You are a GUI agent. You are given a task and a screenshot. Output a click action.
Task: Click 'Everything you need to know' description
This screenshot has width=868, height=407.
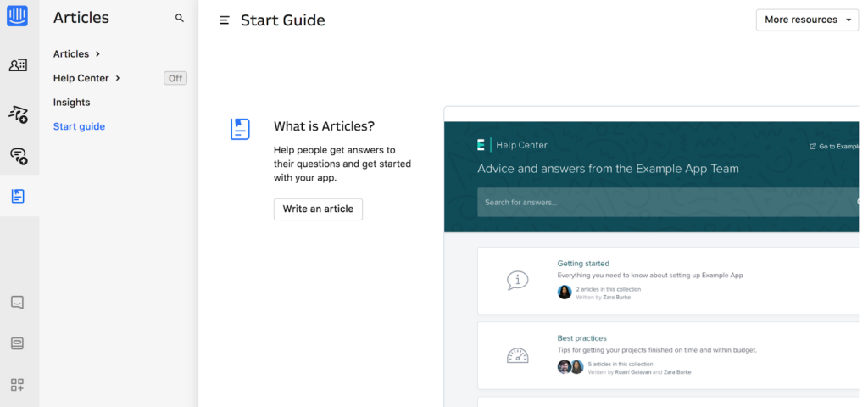(650, 276)
